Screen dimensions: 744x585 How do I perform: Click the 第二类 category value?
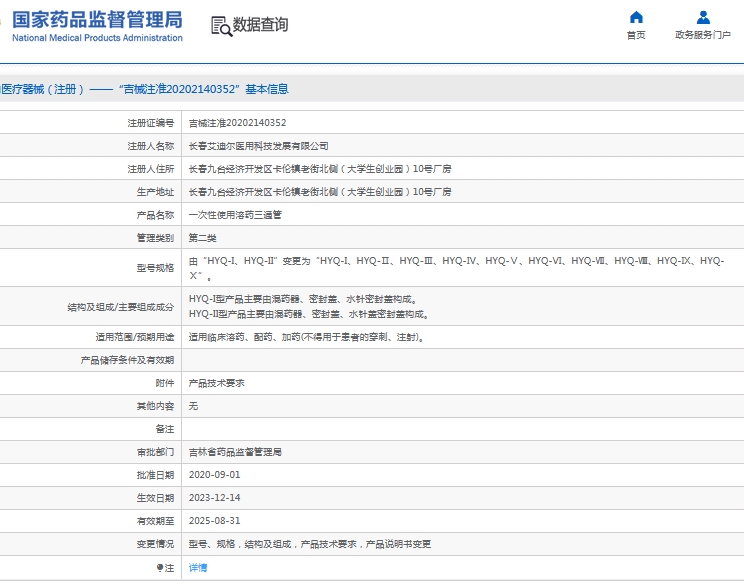tap(203, 238)
